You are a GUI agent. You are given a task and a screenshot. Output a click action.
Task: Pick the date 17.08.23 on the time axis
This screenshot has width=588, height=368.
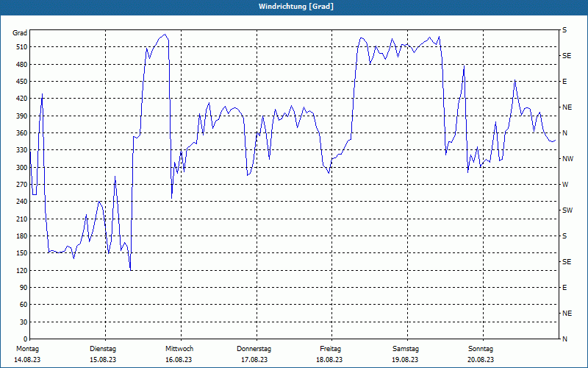(254, 360)
